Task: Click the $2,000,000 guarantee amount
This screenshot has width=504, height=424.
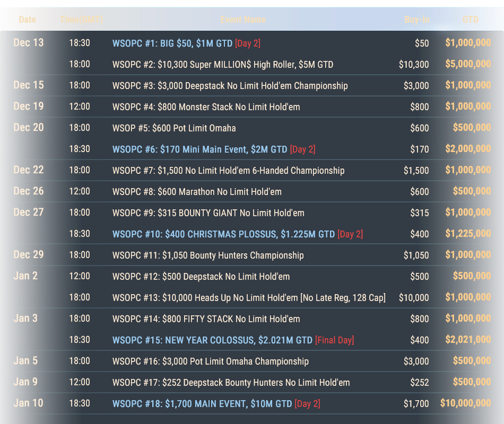Action: pyautogui.click(x=468, y=148)
